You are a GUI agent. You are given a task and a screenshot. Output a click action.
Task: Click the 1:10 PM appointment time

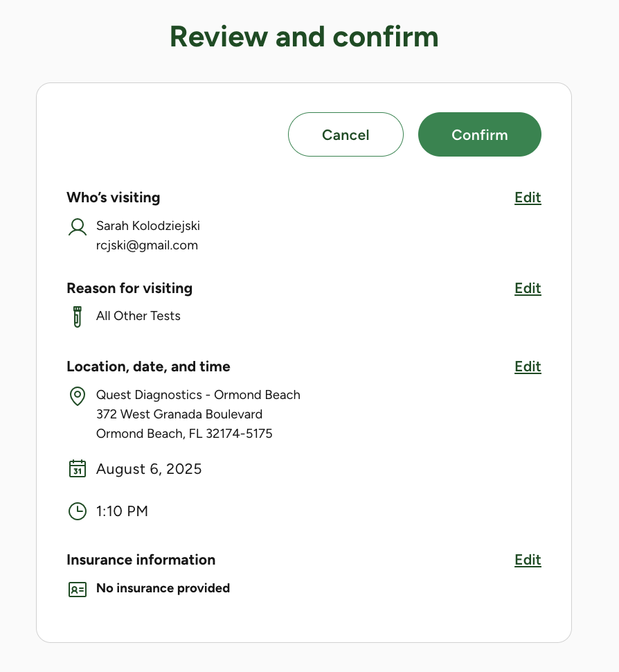pos(122,511)
